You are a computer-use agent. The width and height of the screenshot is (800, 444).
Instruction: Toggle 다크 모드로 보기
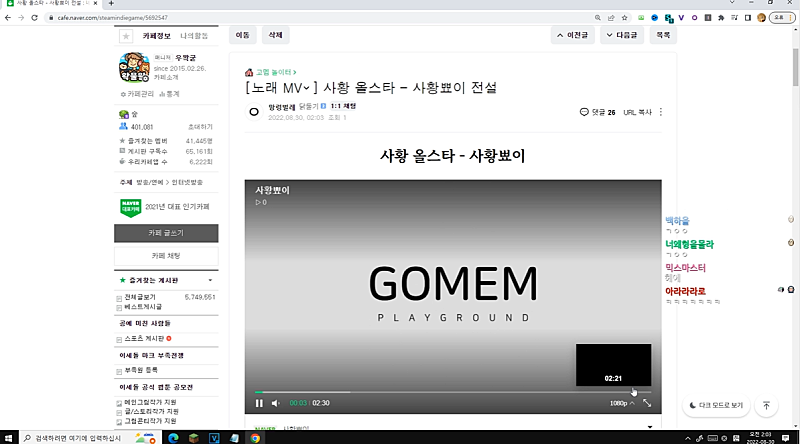click(716, 405)
